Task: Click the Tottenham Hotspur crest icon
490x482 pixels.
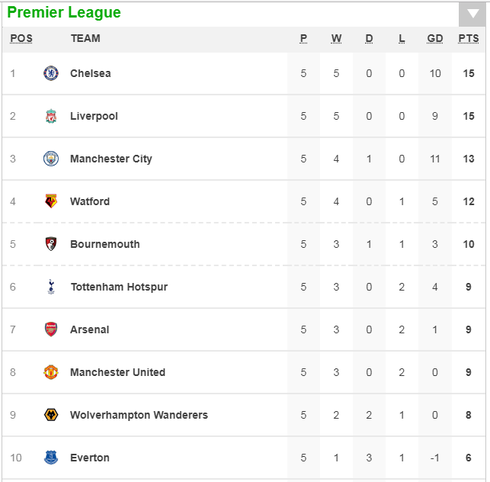Action: (51, 287)
